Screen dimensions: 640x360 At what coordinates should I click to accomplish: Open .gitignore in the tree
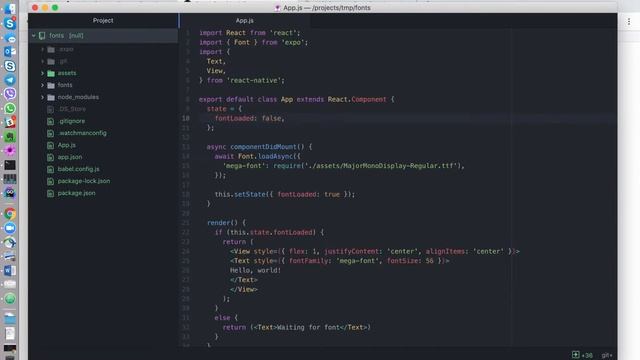[x=71, y=121]
